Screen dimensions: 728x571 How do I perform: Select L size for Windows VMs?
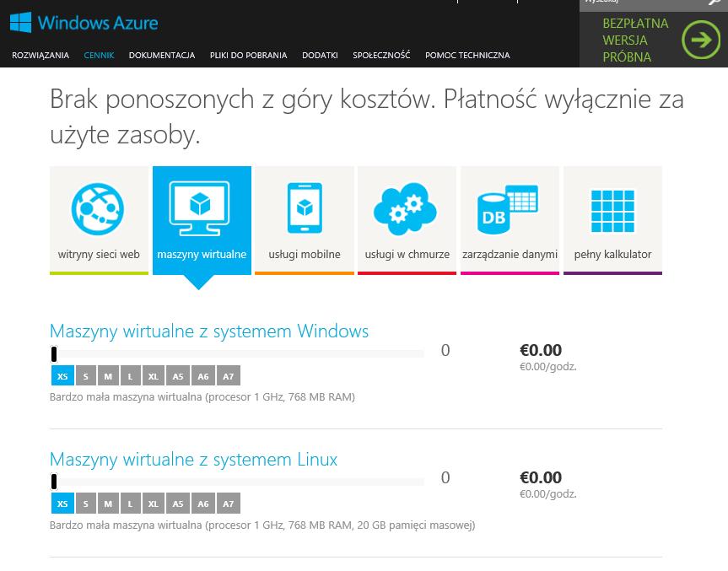tap(131, 376)
